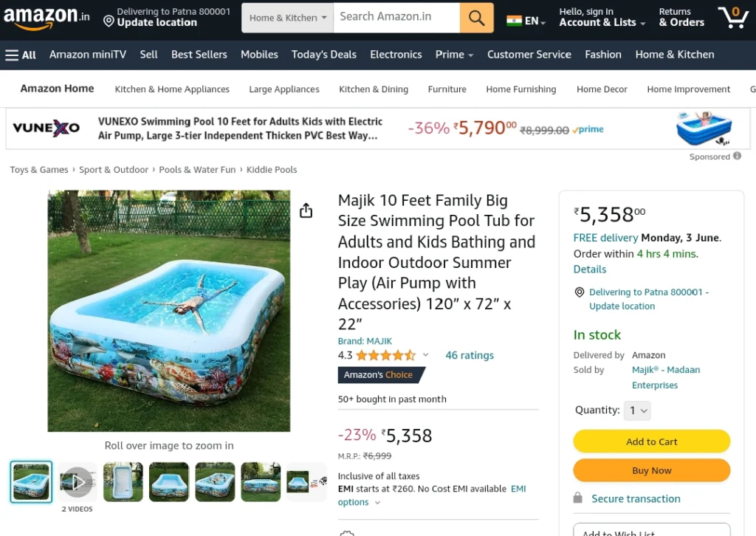The height and width of the screenshot is (536, 756).
Task: Open the shopping cart icon
Action: pyautogui.click(x=733, y=18)
